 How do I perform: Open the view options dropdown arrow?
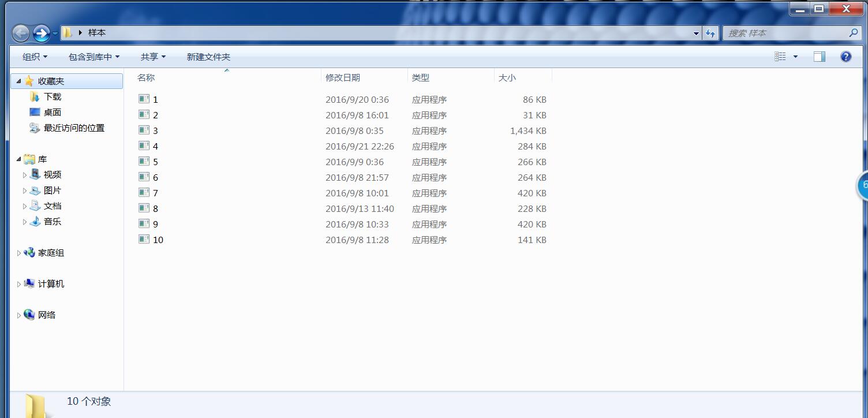[x=795, y=57]
